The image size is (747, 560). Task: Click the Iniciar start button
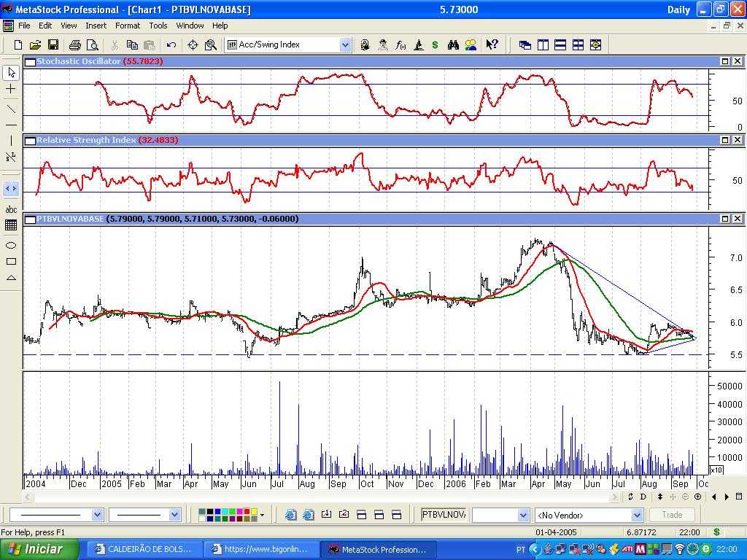coord(36,549)
